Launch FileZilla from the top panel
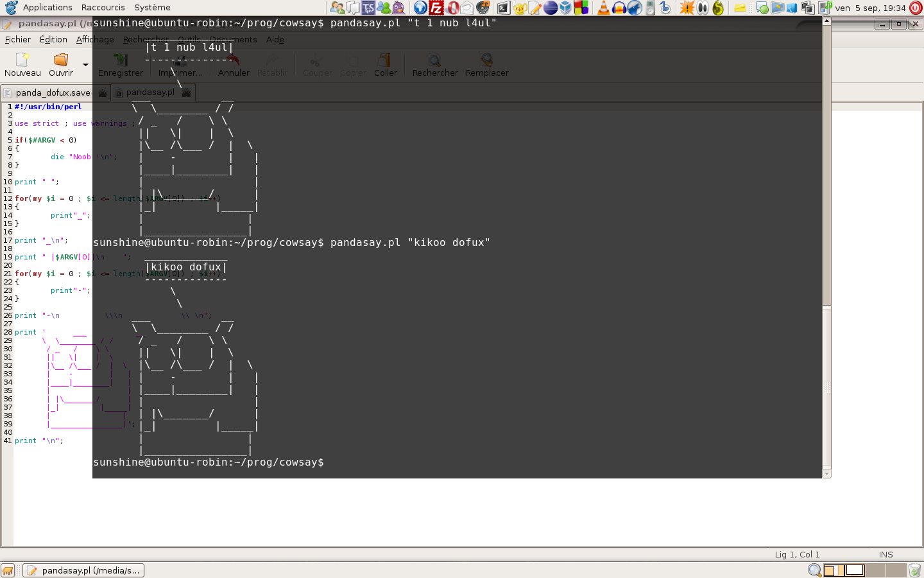 tap(436, 8)
